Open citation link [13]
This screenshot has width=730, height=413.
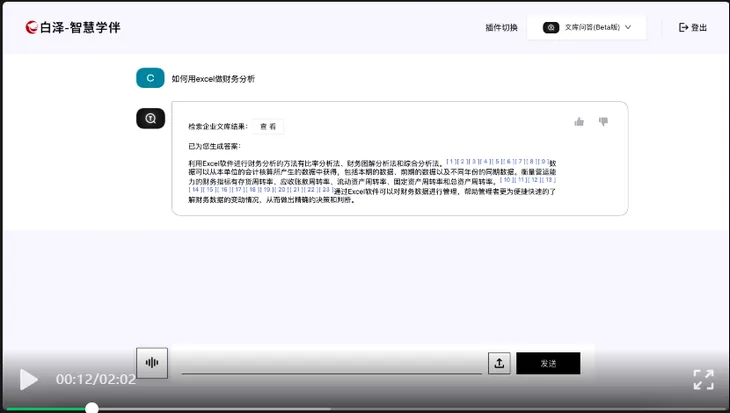(x=549, y=180)
